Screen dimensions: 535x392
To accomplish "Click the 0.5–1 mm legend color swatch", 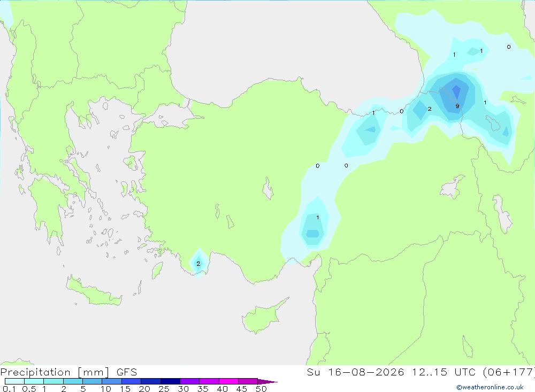I will point(34,381).
